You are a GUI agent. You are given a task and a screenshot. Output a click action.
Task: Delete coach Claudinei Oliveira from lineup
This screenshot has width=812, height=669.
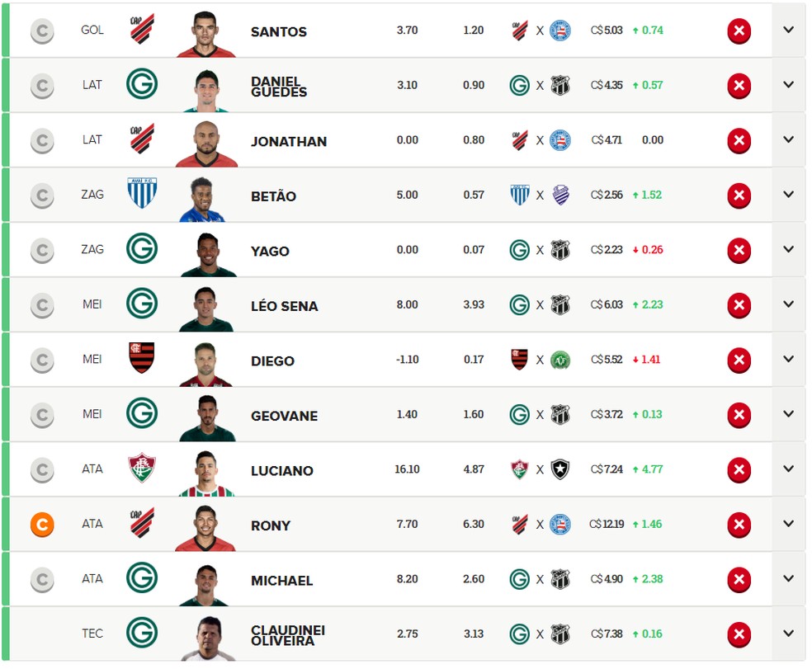click(739, 634)
